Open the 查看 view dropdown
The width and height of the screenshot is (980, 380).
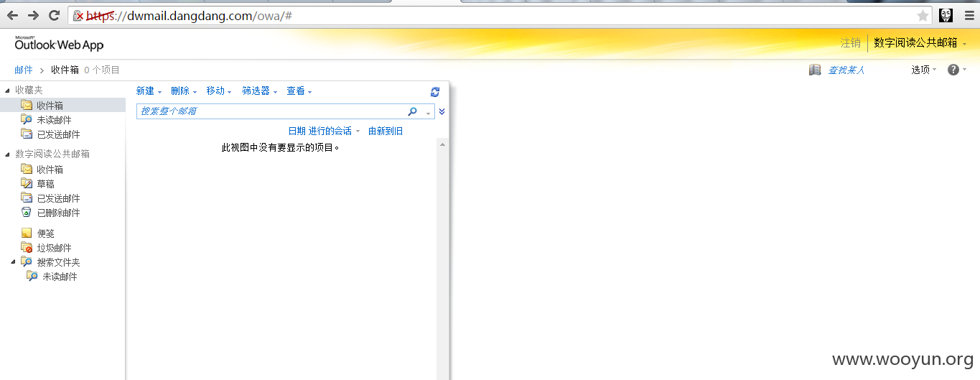(299, 91)
